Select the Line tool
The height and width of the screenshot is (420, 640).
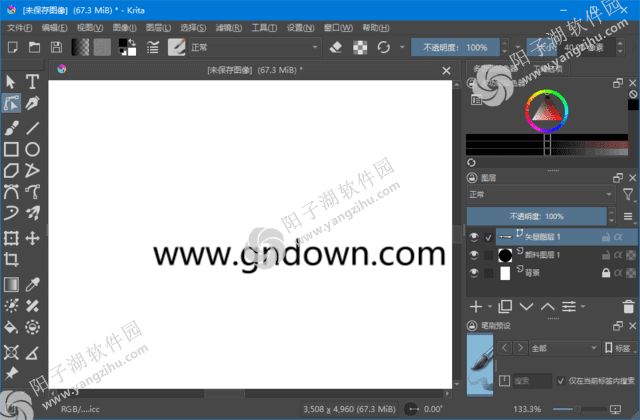coord(32,128)
